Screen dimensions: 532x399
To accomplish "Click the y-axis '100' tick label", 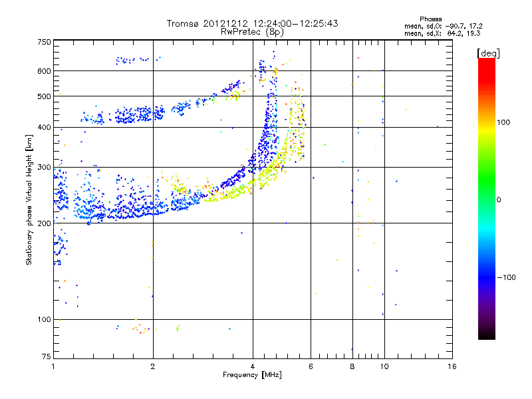I will click(44, 320).
